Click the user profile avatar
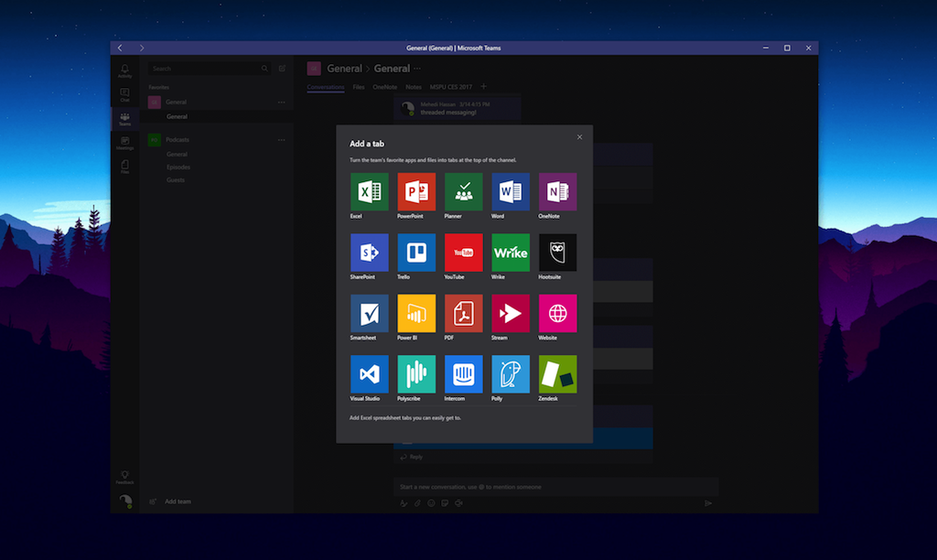Image resolution: width=937 pixels, height=560 pixels. point(125,501)
